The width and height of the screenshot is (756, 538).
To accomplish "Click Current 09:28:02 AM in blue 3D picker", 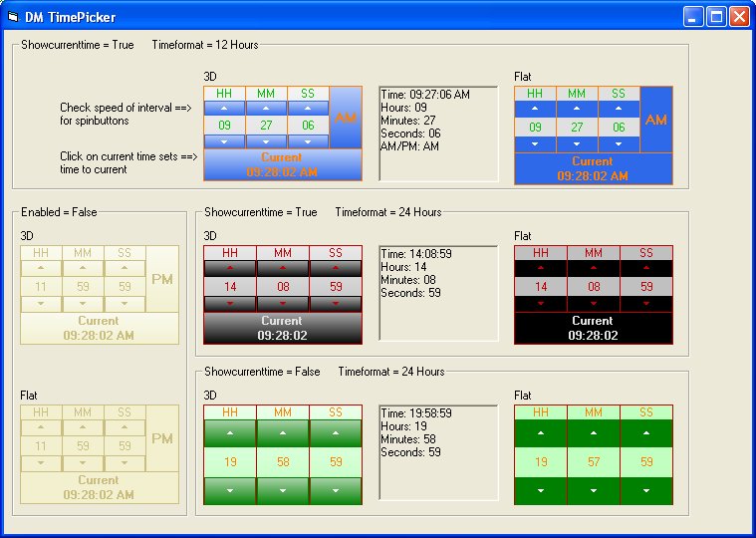I will (282, 164).
